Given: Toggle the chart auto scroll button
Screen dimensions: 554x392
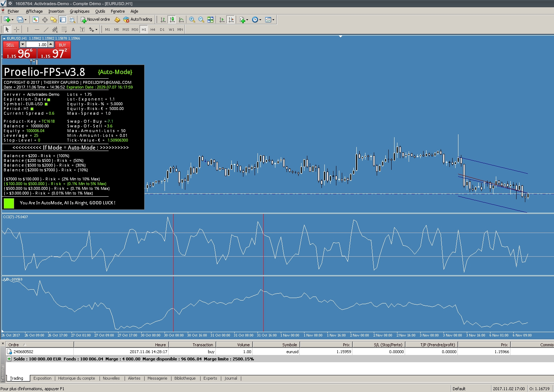Looking at the screenshot, I should point(222,20).
